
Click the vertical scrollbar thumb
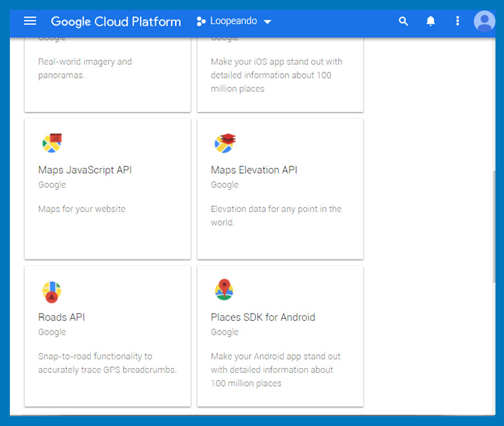point(494,227)
